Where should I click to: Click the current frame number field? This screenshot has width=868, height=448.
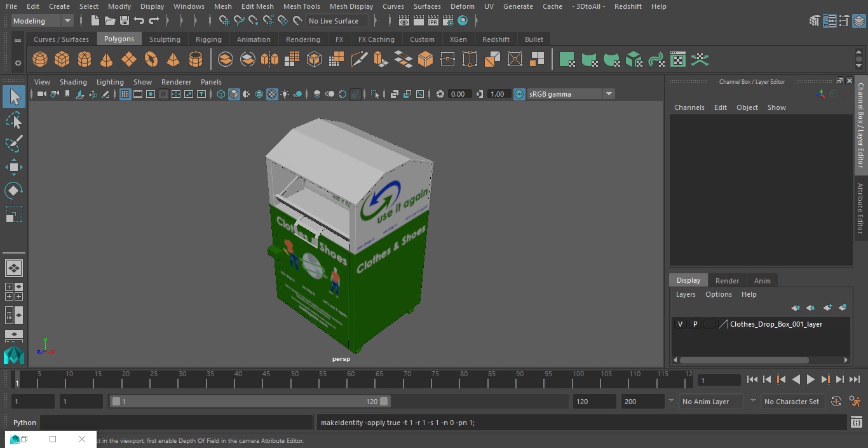coord(719,380)
